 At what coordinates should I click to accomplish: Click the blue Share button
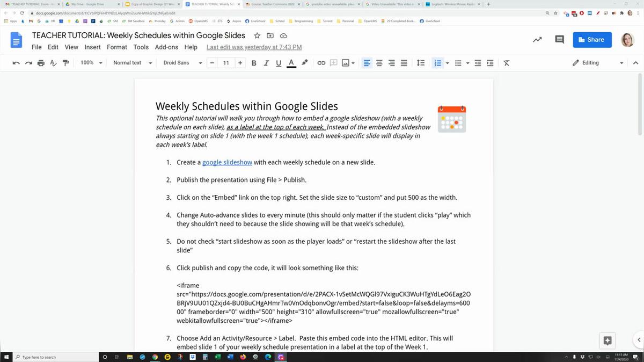(592, 40)
